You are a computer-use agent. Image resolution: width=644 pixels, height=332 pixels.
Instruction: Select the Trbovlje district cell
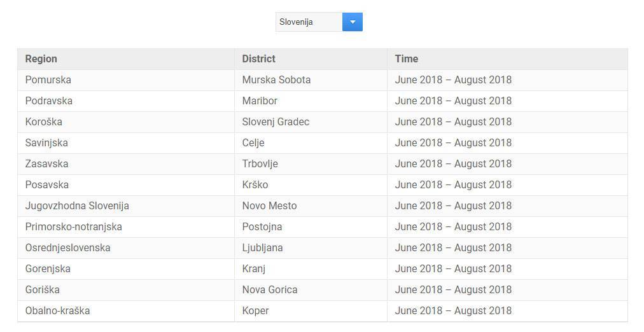point(260,164)
